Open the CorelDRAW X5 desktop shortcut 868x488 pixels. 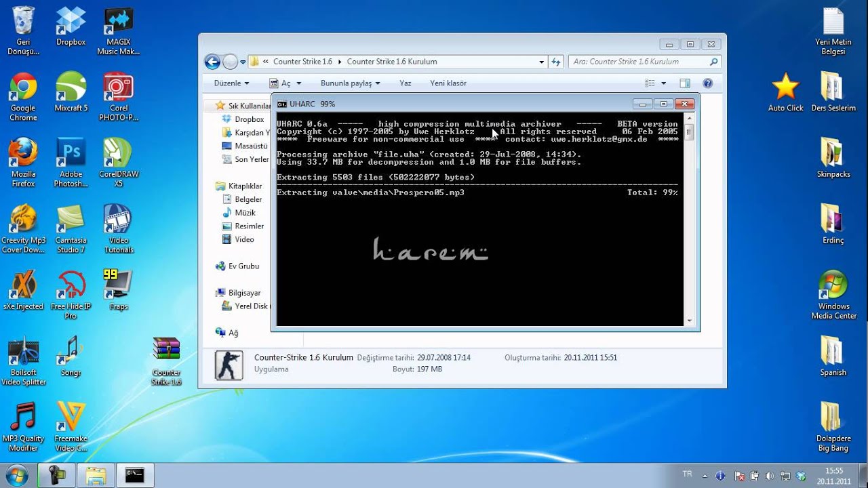point(118,163)
